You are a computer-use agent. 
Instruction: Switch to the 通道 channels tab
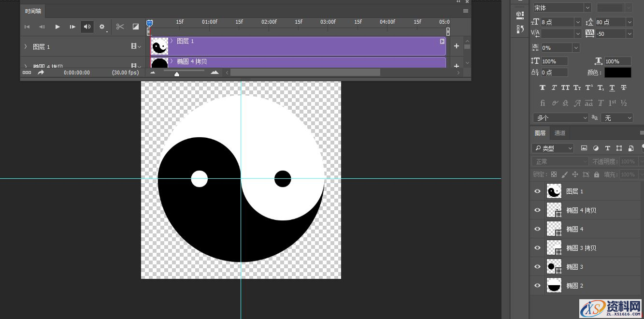click(560, 132)
